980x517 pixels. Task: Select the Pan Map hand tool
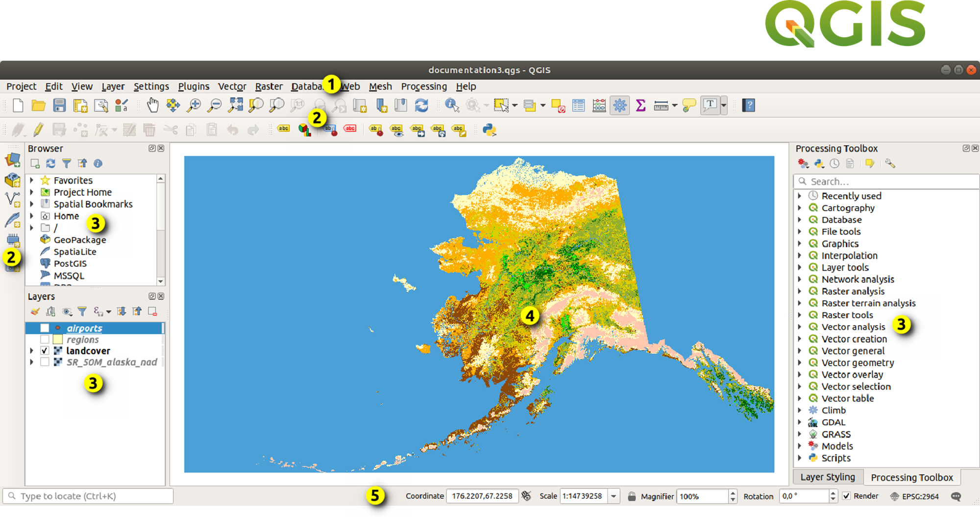153,105
